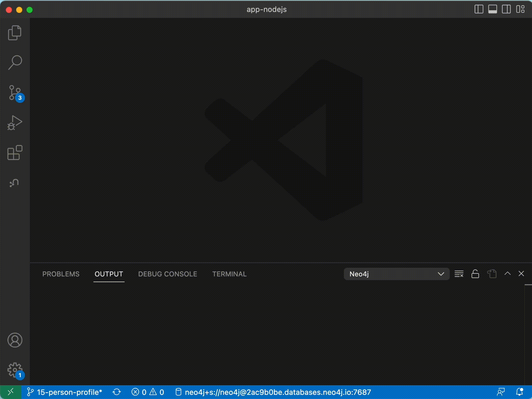Switch to the PROBLEMS tab

61,274
